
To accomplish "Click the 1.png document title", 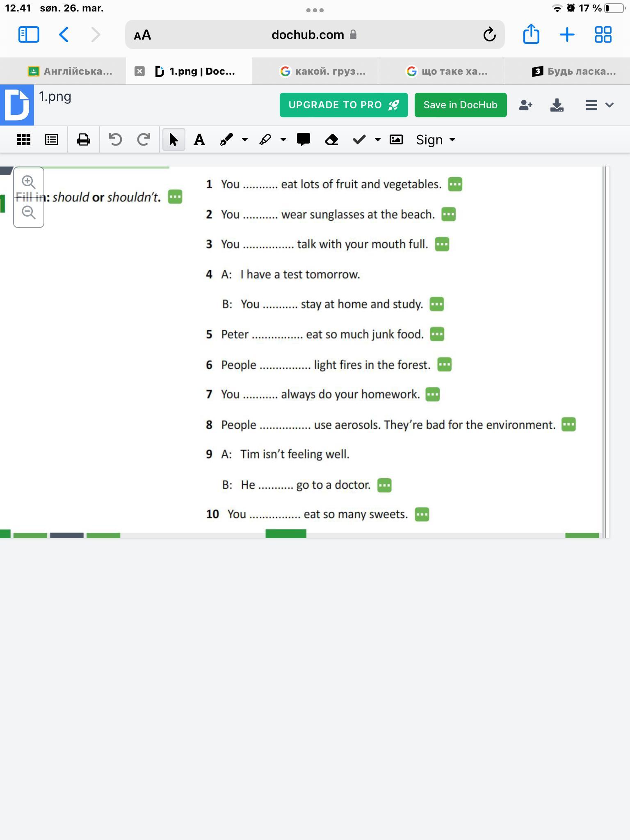I will pos(55,97).
